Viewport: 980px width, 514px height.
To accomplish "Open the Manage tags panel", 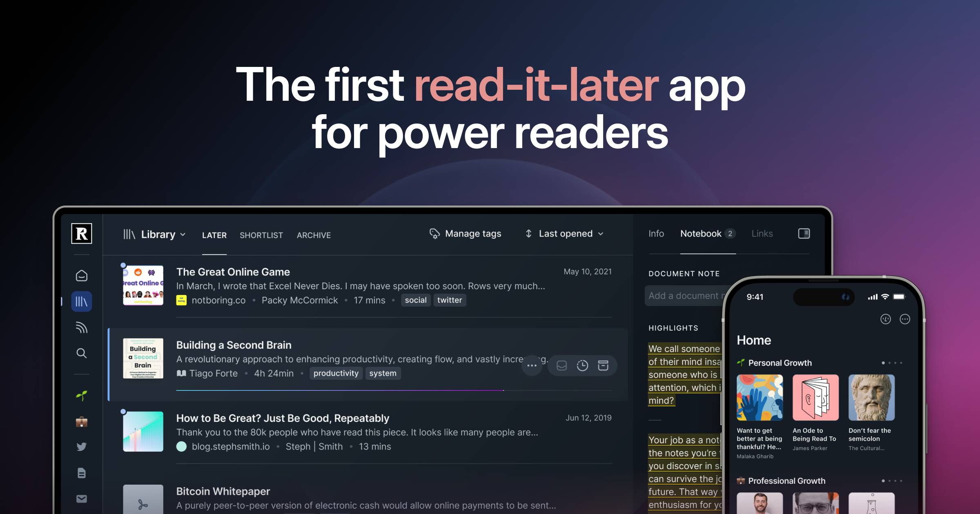I will 465,233.
